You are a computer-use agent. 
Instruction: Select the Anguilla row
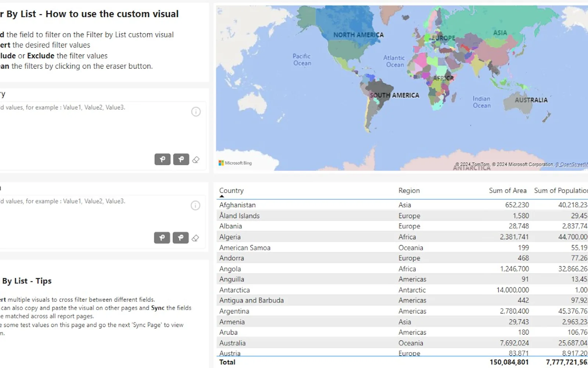point(402,279)
